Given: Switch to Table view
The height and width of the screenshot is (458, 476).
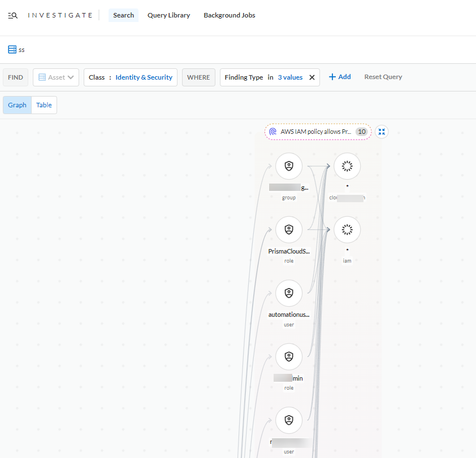Looking at the screenshot, I should pyautogui.click(x=44, y=105).
